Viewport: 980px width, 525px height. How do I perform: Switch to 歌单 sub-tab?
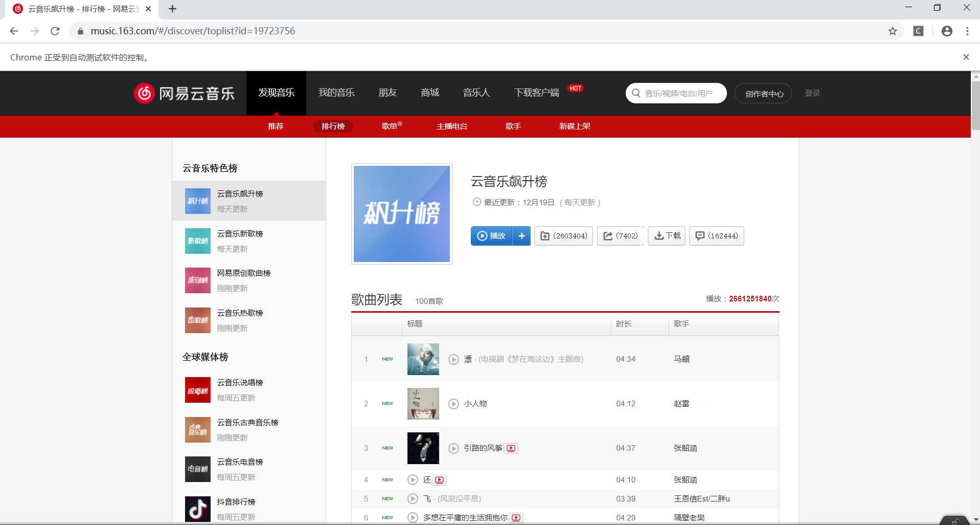point(392,126)
